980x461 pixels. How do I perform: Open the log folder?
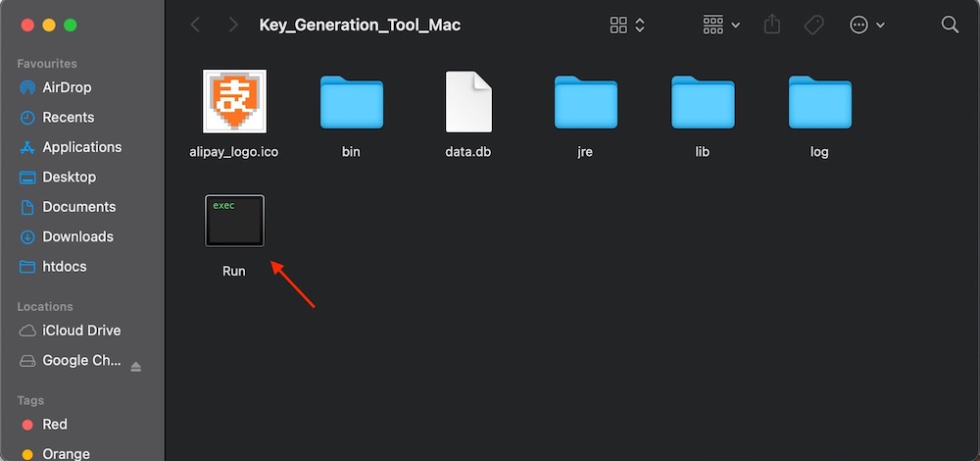tap(819, 103)
